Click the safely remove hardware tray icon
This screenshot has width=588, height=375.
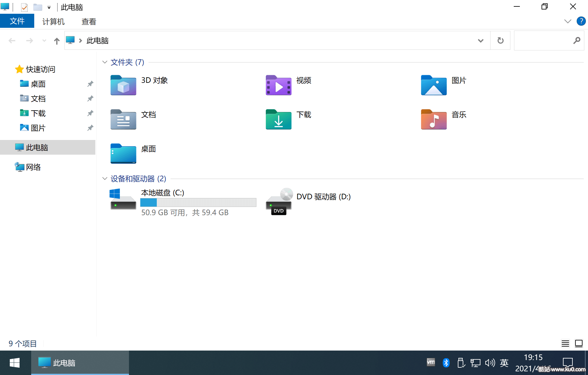coord(461,363)
